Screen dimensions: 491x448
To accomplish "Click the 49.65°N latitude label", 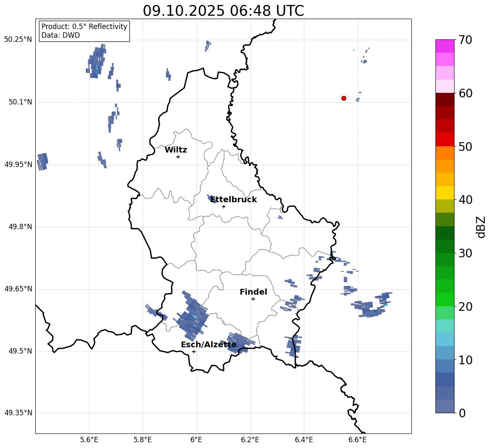I will (18, 288).
